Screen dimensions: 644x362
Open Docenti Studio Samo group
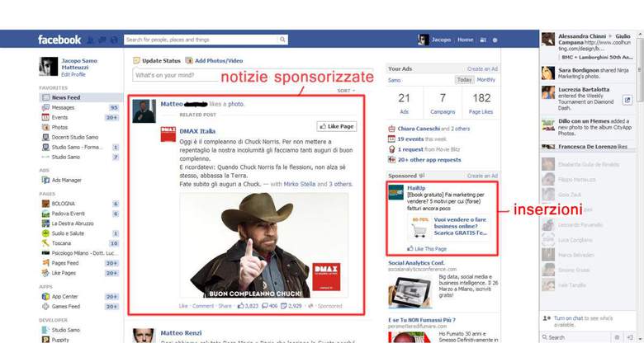75,138
